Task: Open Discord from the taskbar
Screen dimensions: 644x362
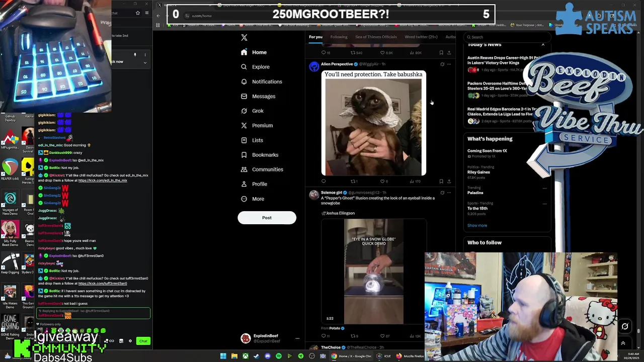Action: tap(268, 356)
